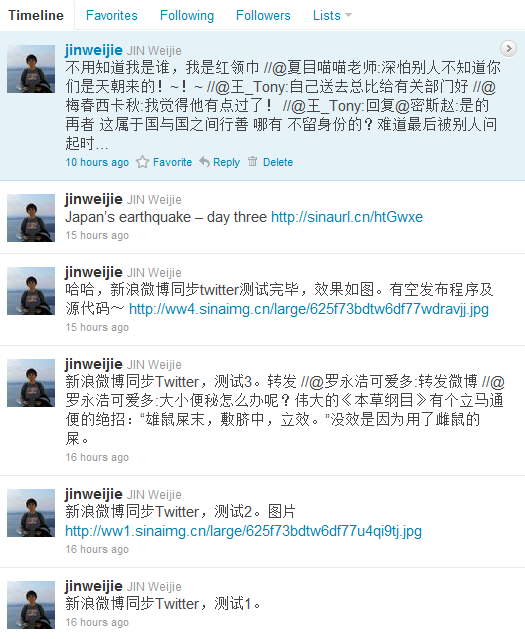Open the ww1.sinaimg.cn image link
Image resolution: width=525 pixels, height=639 pixels.
pyautogui.click(x=243, y=531)
